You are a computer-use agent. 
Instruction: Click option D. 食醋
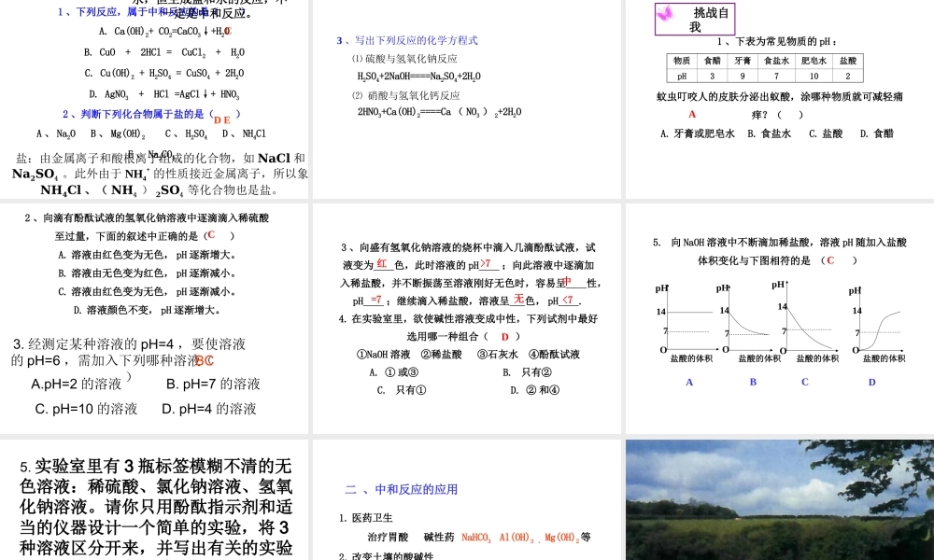click(x=877, y=133)
